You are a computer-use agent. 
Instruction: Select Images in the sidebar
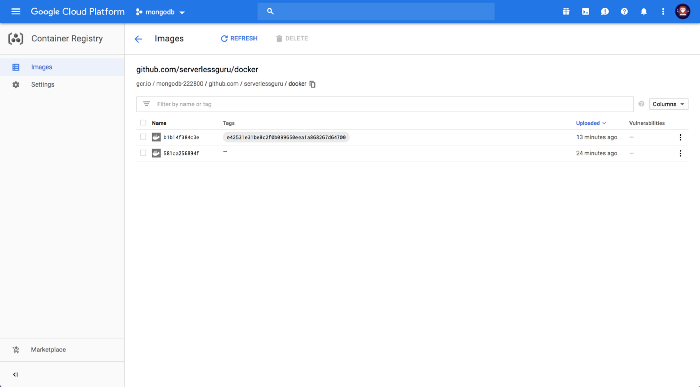tap(62, 67)
